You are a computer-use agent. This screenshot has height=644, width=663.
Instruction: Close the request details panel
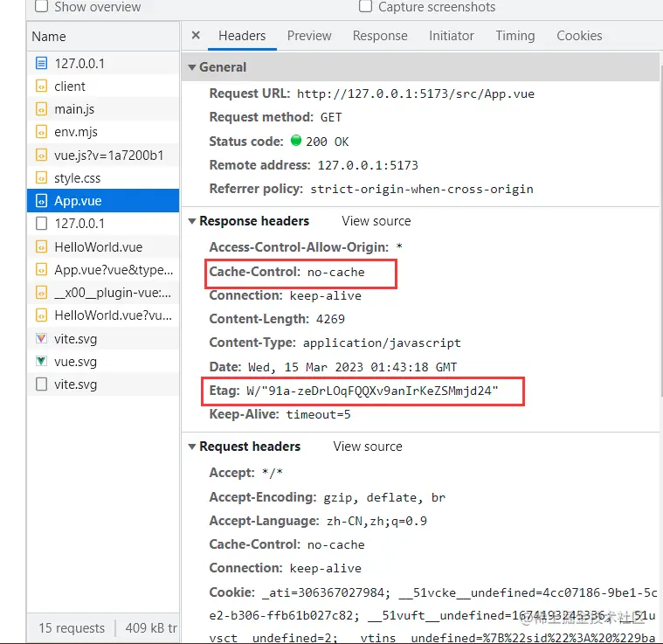click(x=196, y=35)
